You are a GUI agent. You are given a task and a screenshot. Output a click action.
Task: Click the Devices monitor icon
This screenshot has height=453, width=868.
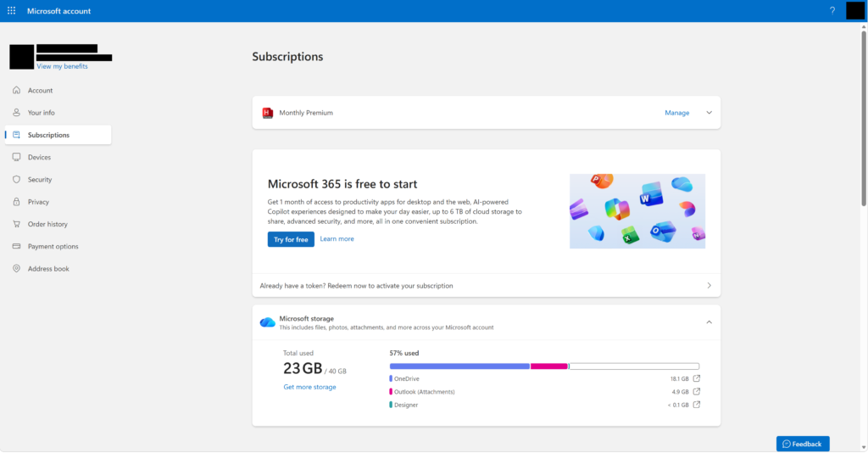[x=17, y=157]
